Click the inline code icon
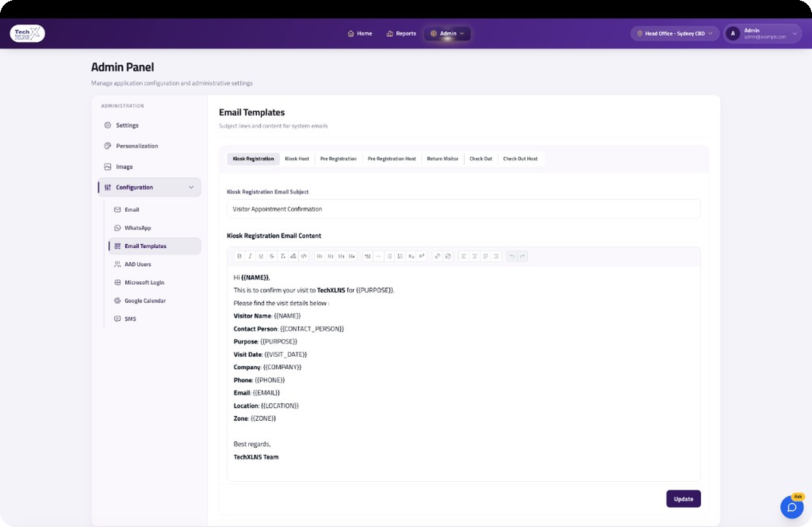The image size is (812, 527). [304, 256]
